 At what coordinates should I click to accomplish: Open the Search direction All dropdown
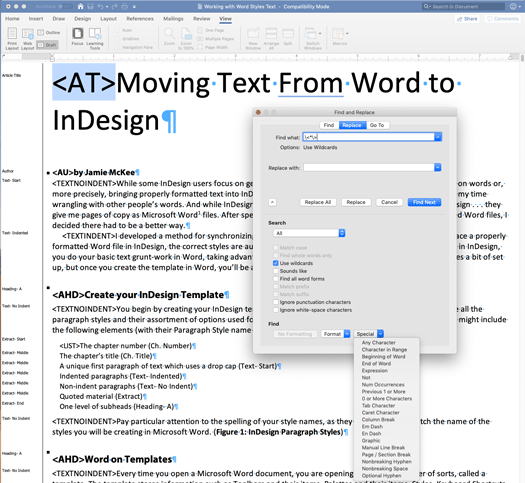tap(309, 233)
